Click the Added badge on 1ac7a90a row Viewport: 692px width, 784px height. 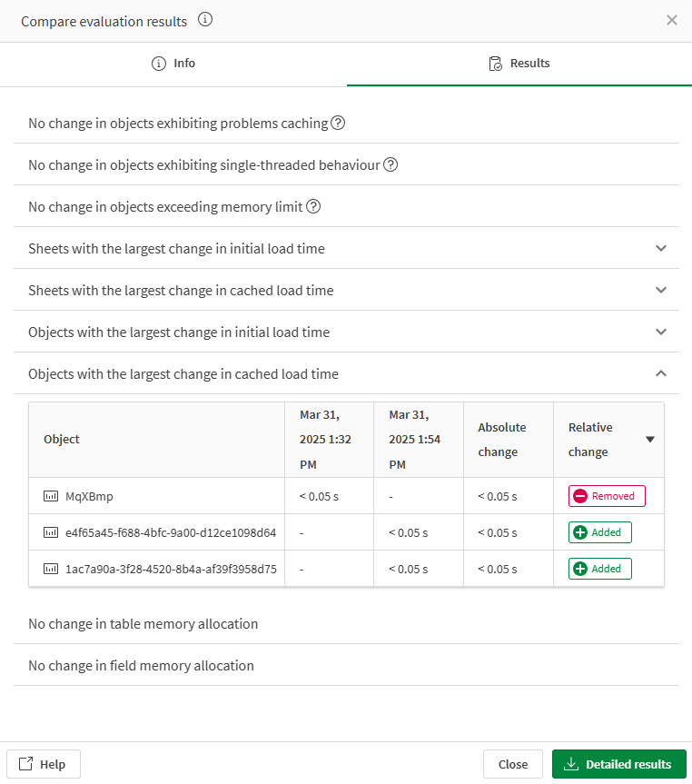click(599, 568)
